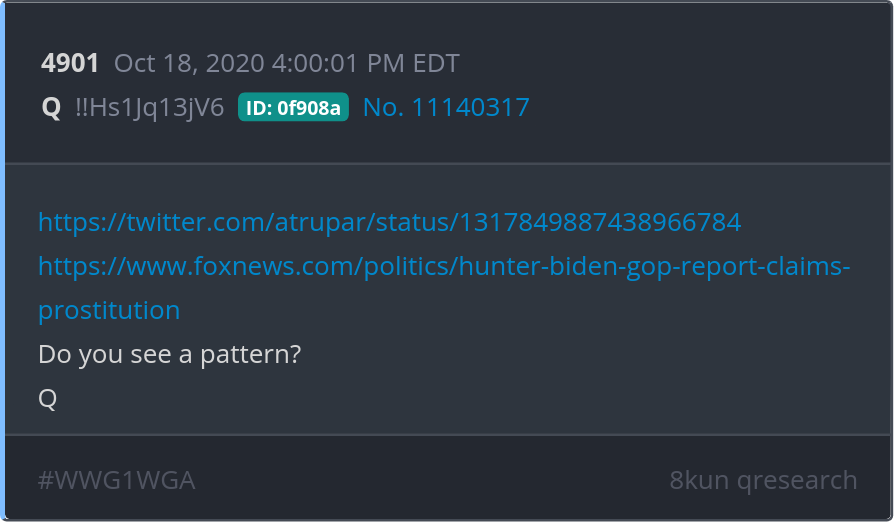Click the blue left border strip
The image size is (894, 522).
2,261
